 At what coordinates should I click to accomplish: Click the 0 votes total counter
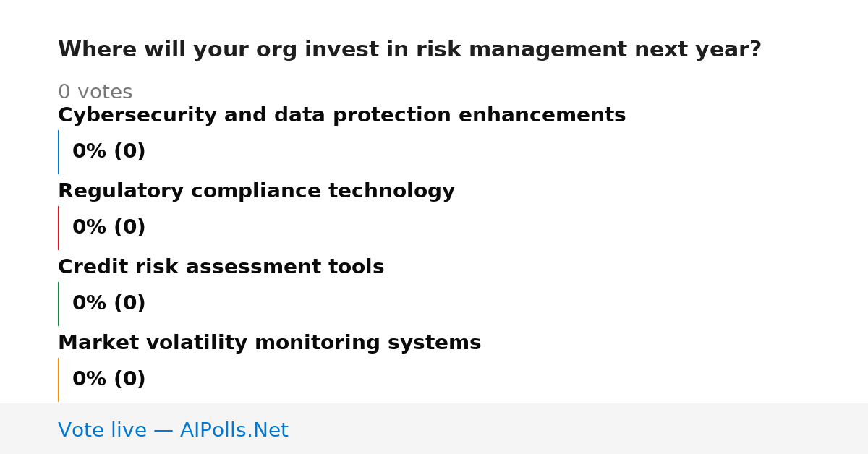coord(95,93)
